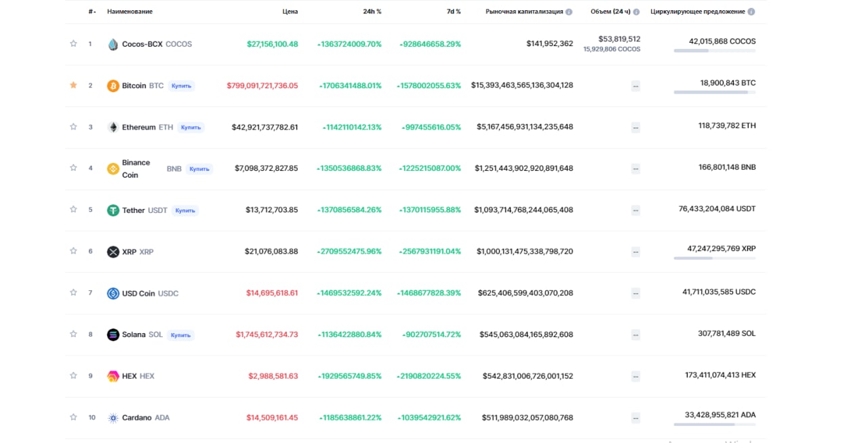This screenshot has width=868, height=443.
Task: Open volume placeholder in Bitcoin row
Action: tap(635, 86)
